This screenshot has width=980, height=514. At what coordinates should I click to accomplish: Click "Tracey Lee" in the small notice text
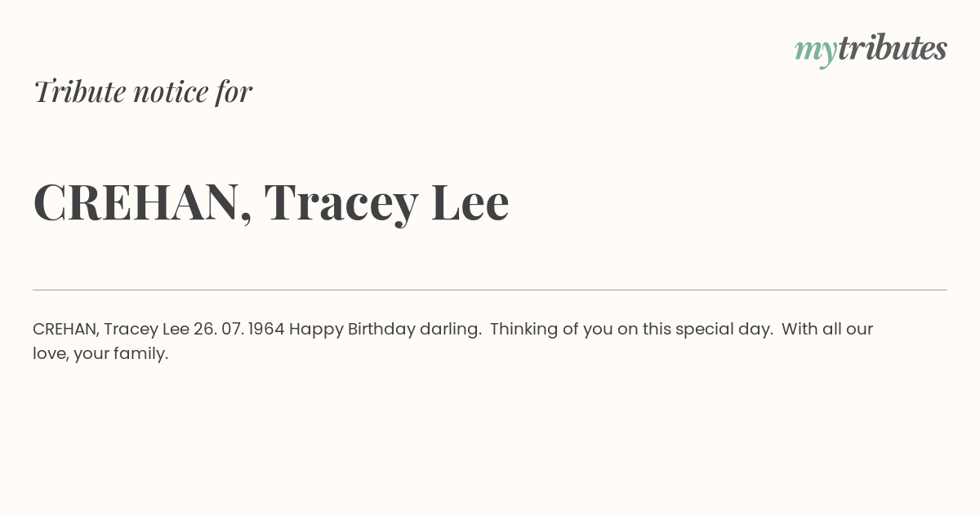point(147,330)
